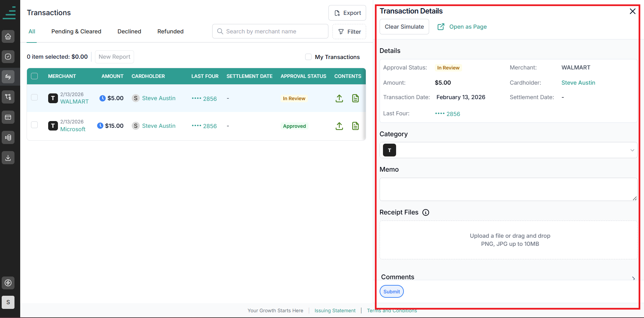Click the receipt upload drop zone
644x318 pixels.
coord(508,240)
